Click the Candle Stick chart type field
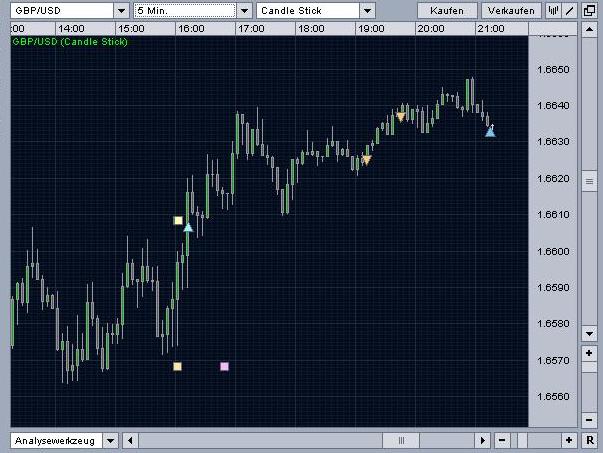The height and width of the screenshot is (453, 603). (308, 11)
